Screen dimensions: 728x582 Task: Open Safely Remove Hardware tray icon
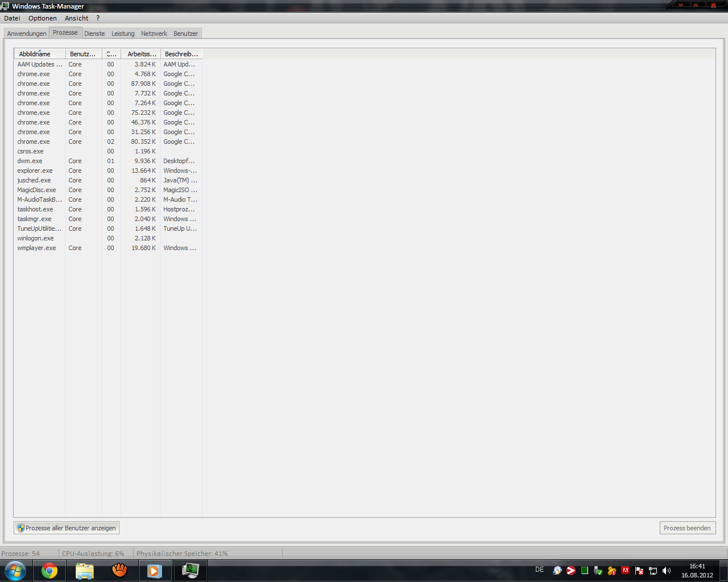point(598,570)
